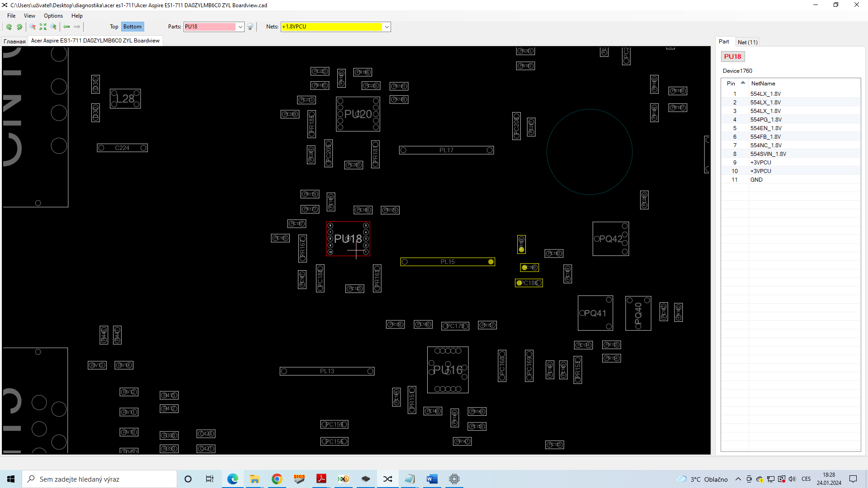This screenshot has width=868, height=488.
Task: Click the PQ40 component on the board
Action: pyautogui.click(x=638, y=313)
